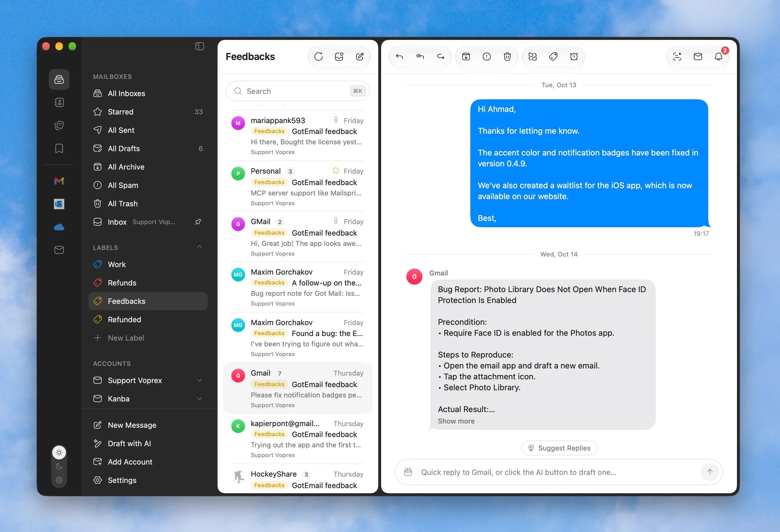
Task: Click the reply-all icon
Action: (420, 57)
